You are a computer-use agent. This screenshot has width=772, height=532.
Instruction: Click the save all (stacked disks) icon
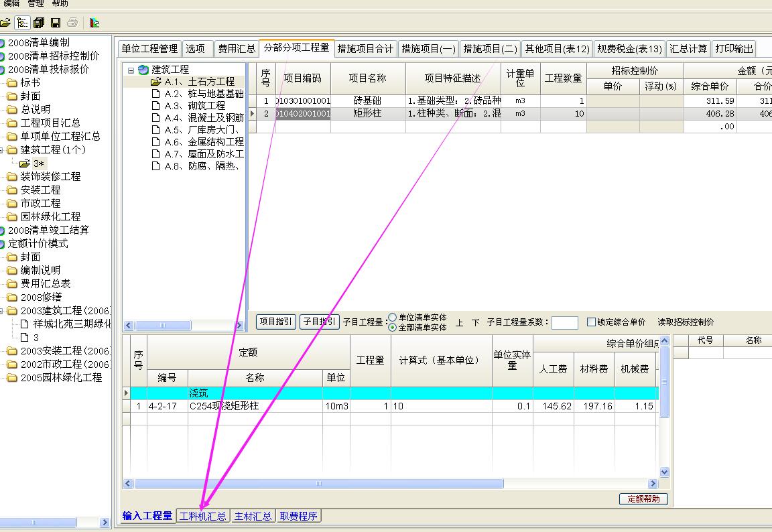point(39,23)
